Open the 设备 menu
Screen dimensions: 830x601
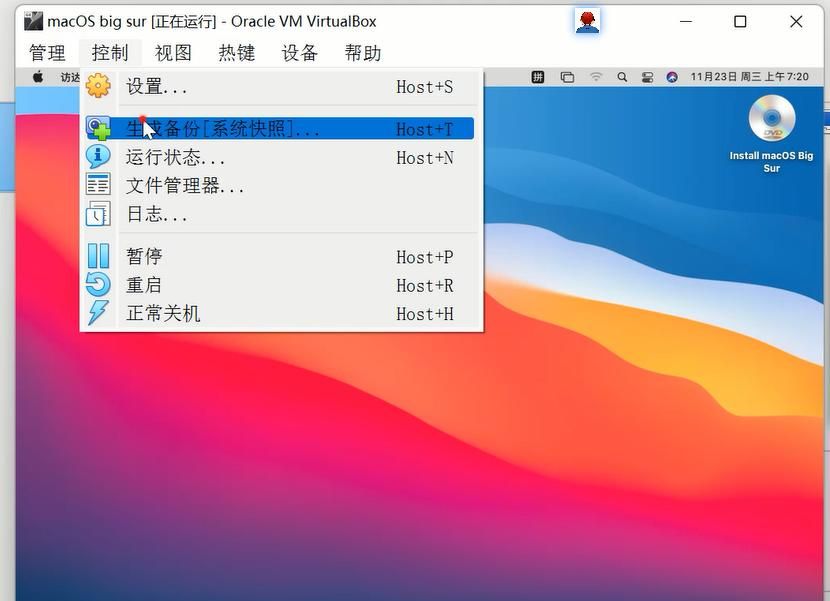click(299, 53)
